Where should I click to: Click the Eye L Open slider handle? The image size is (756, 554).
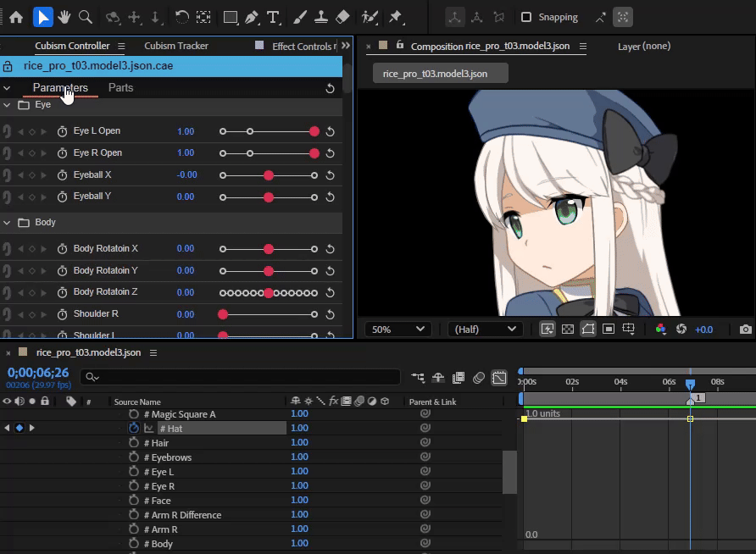(x=314, y=131)
